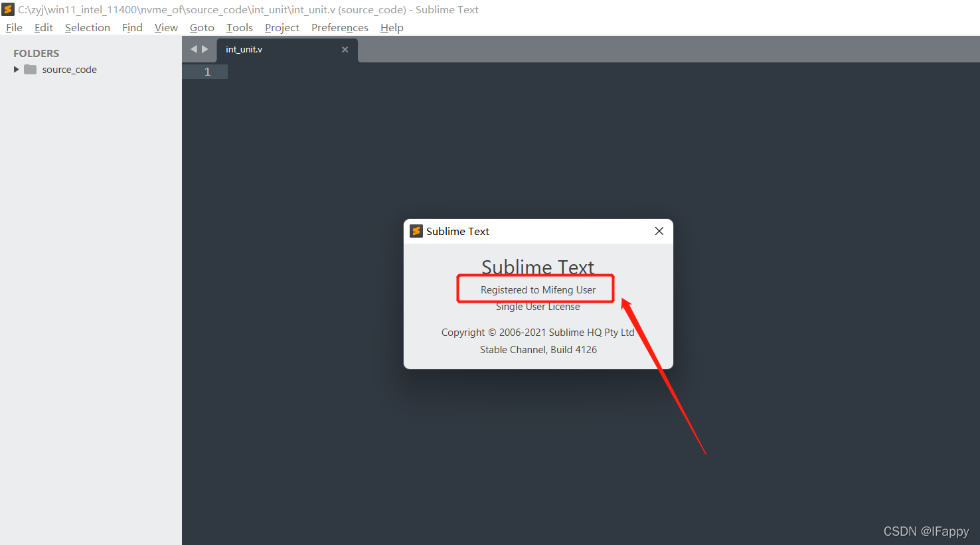Click Sublime Text app icon in title bar
Screen dimensions: 980x545
pos(8,9)
